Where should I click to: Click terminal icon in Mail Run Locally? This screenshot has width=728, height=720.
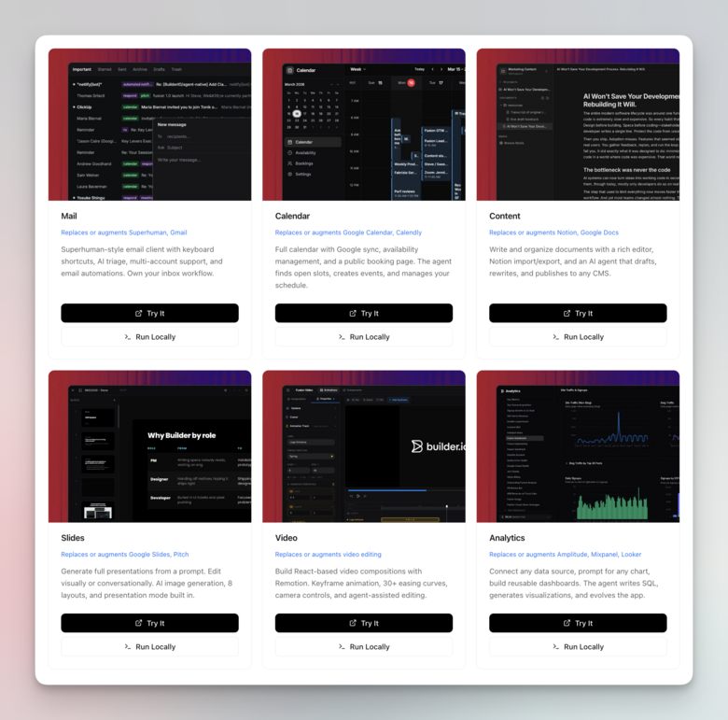[x=127, y=337]
